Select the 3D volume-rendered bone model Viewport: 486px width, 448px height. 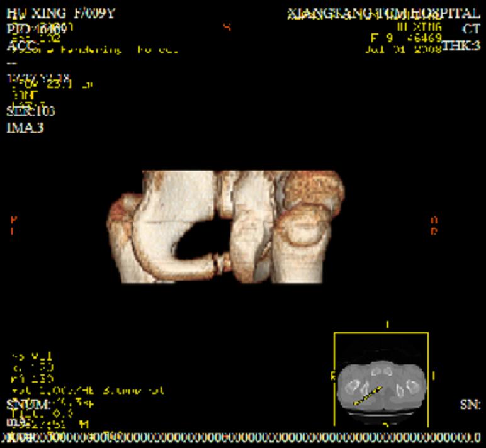227,227
